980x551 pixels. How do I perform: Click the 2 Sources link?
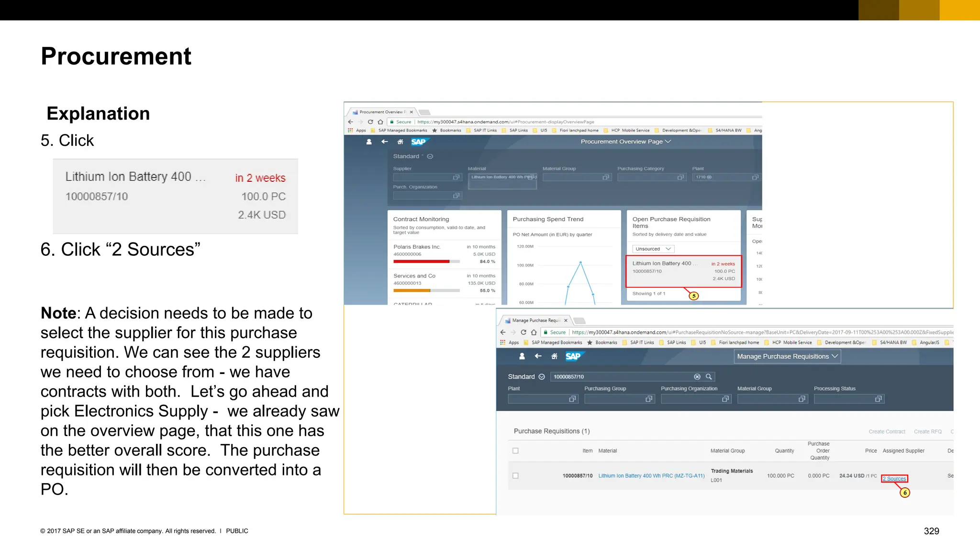pyautogui.click(x=894, y=479)
